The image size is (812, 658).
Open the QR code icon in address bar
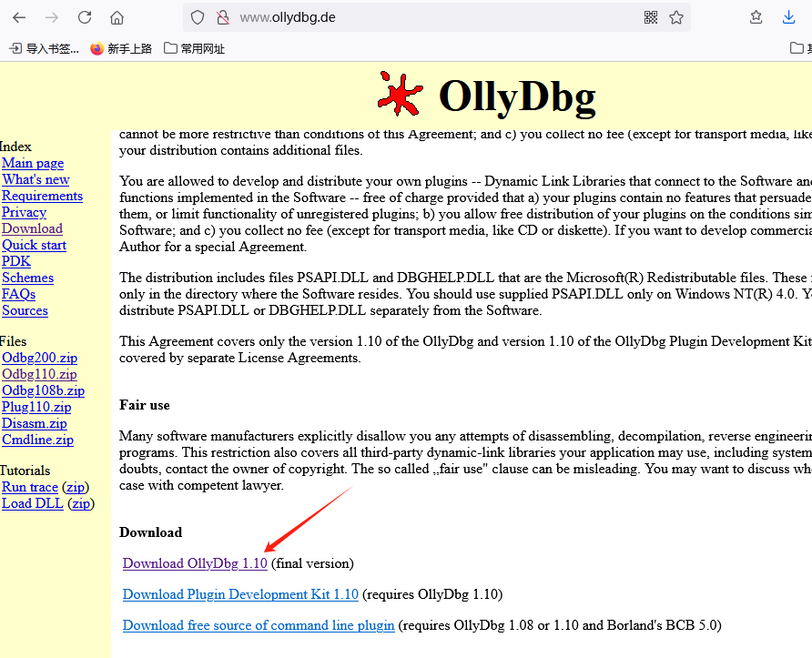tap(651, 17)
